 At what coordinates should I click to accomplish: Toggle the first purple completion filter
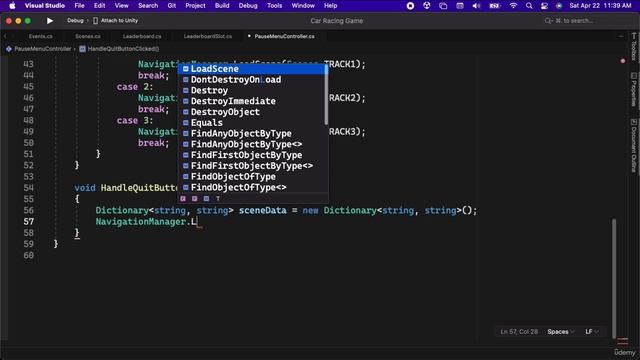tap(183, 198)
